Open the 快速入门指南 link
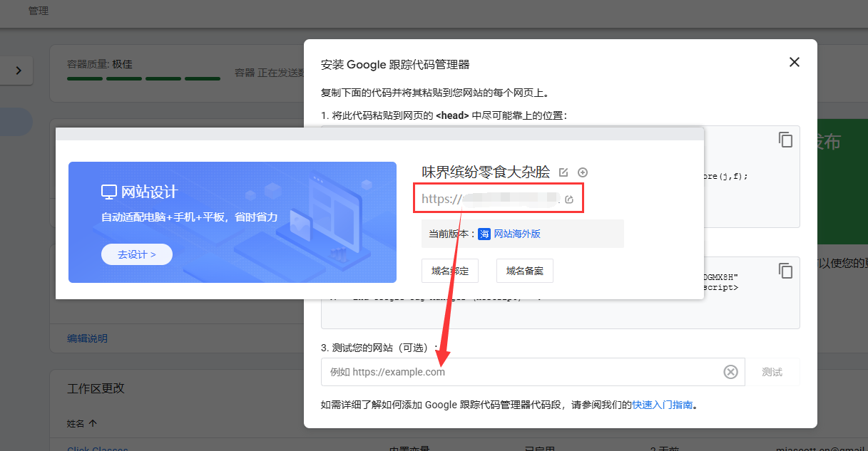Image resolution: width=868 pixels, height=451 pixels. coord(662,405)
